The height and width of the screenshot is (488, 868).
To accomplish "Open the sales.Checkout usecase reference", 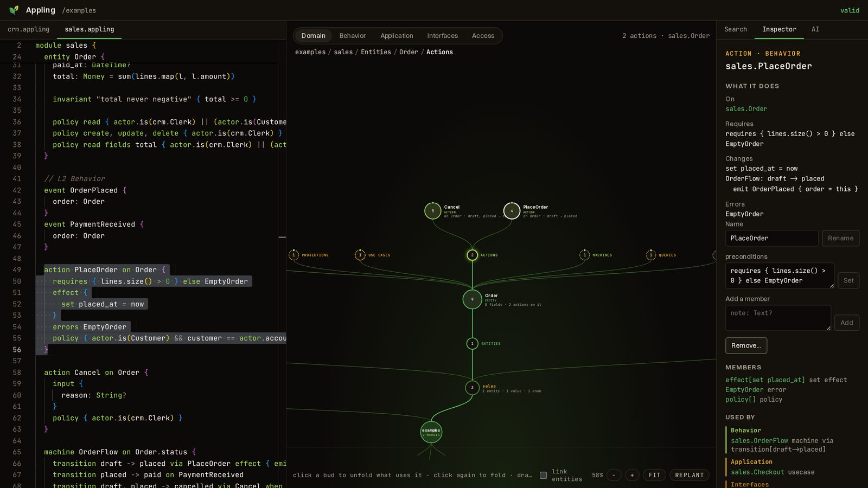I will [757, 472].
